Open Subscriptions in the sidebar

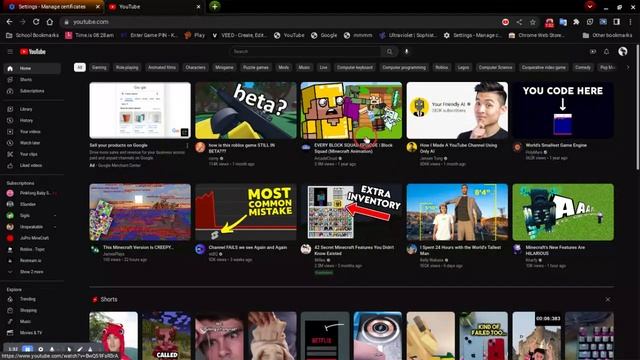[32, 91]
